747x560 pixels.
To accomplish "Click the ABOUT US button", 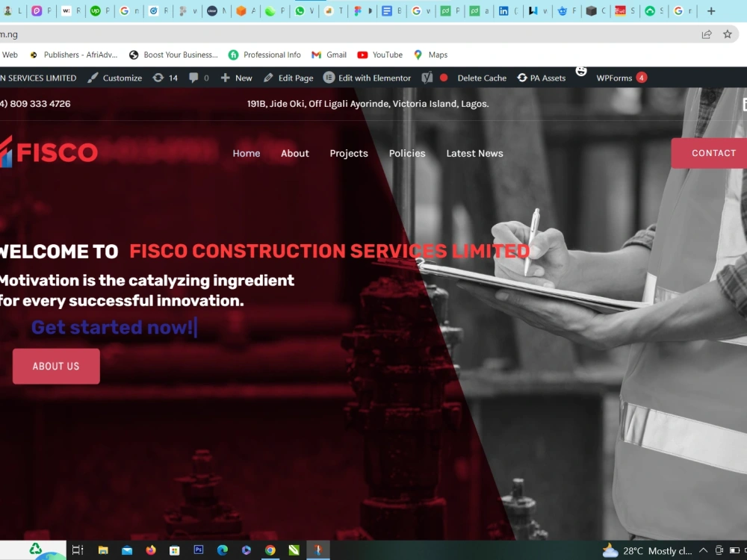I will (55, 366).
